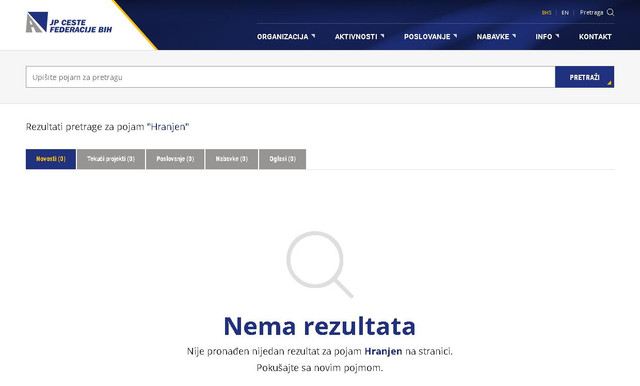Expand the ORGANIZACIJA menu
Screen dimensions: 640x386
pos(286,37)
